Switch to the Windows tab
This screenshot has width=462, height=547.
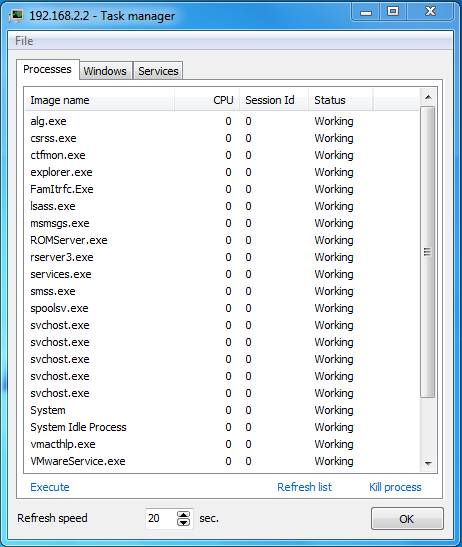(105, 71)
